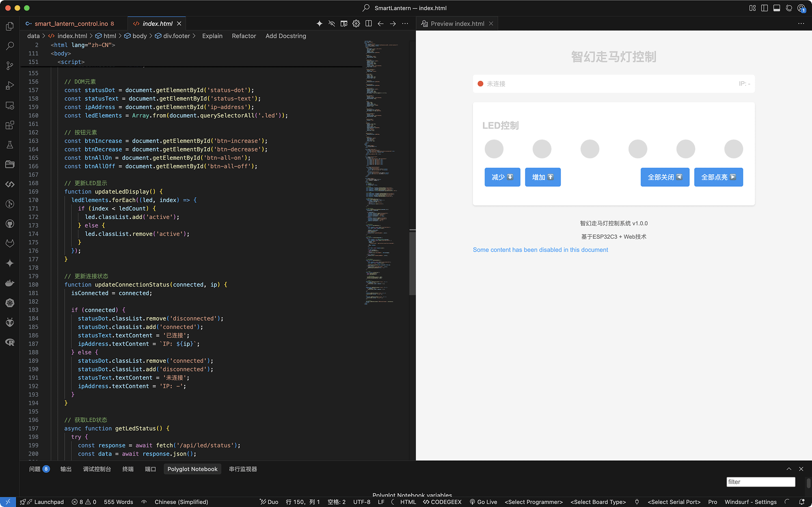Open the Run and Debug view

click(x=10, y=86)
